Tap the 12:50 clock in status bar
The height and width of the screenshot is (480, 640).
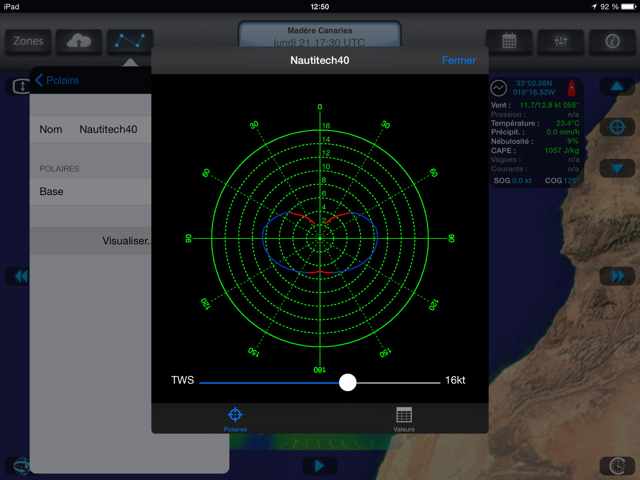[x=320, y=7]
